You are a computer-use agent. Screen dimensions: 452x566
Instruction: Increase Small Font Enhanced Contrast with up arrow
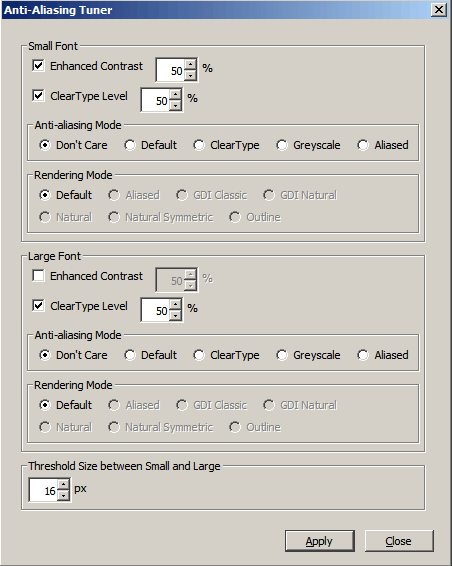tap(190, 65)
